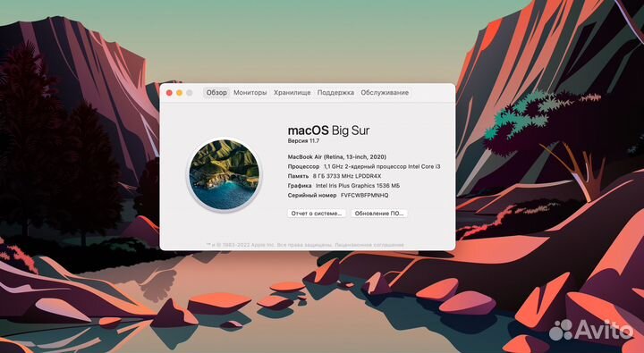Click the Лицензионное соглашение link
This screenshot has width=644, height=353.
point(369,245)
